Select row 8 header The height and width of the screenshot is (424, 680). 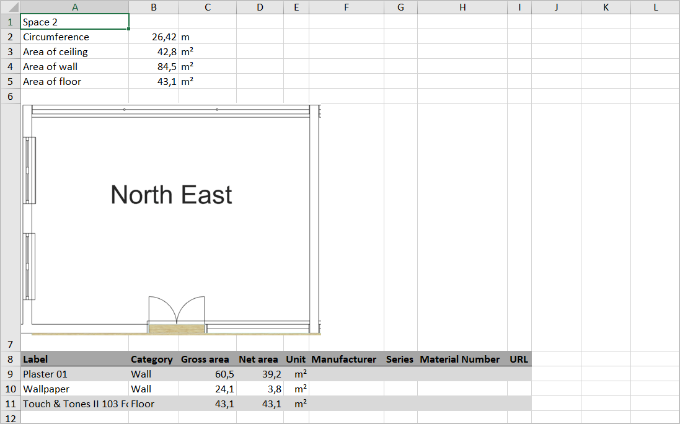[x=10, y=359]
